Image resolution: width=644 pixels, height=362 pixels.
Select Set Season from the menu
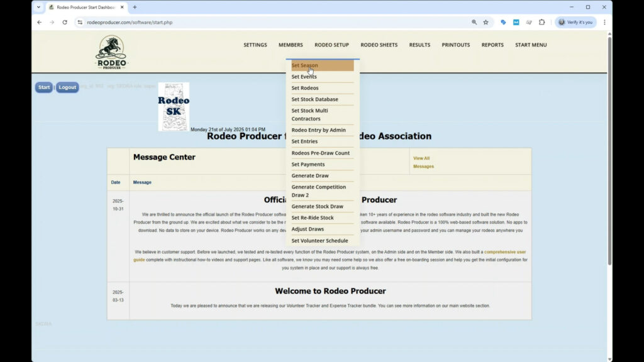(304, 65)
